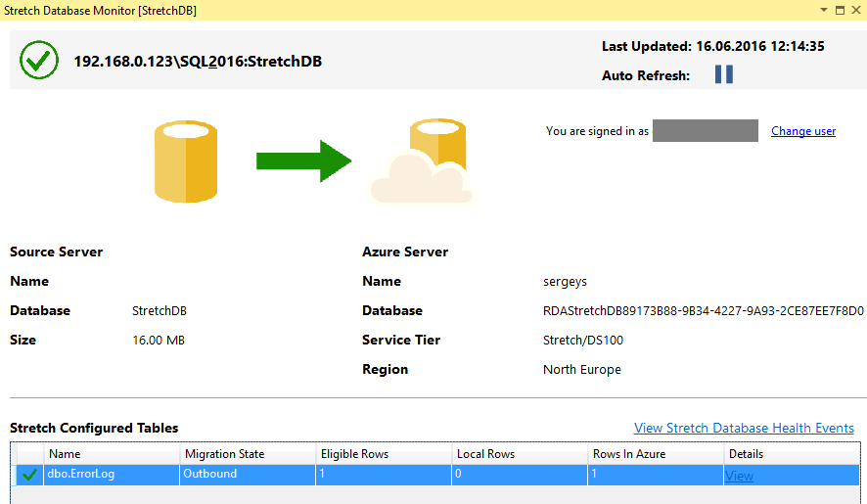The height and width of the screenshot is (504, 867).
Task: Click the green migration arrow icon
Action: pyautogui.click(x=303, y=161)
